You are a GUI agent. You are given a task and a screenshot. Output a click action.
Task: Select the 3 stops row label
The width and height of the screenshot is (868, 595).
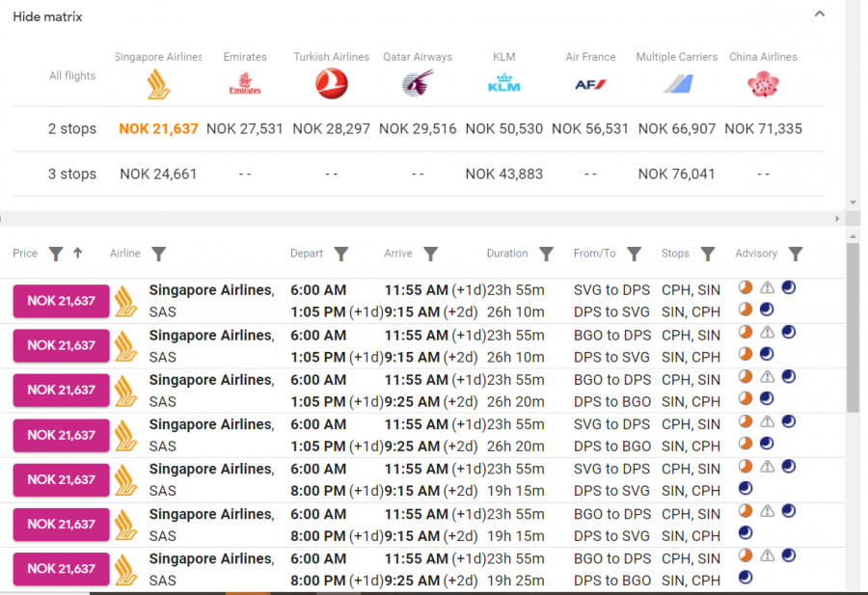(x=72, y=175)
